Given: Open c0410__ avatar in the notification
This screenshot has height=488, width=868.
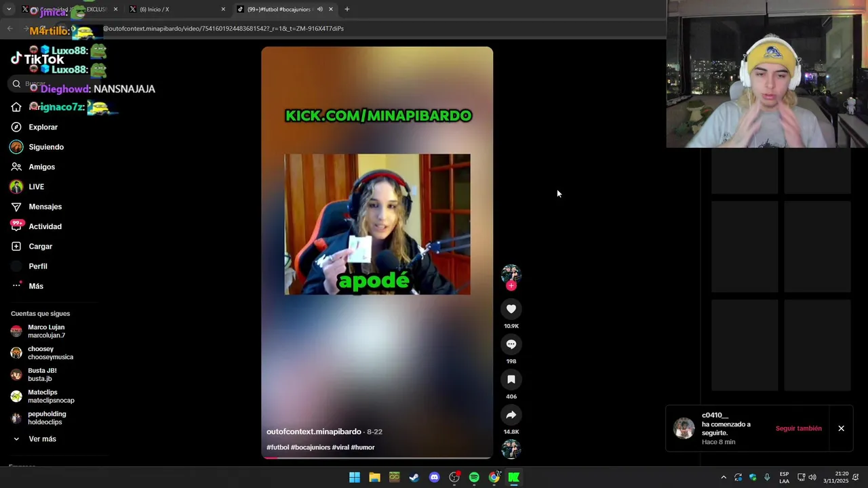Looking at the screenshot, I should click(x=684, y=428).
